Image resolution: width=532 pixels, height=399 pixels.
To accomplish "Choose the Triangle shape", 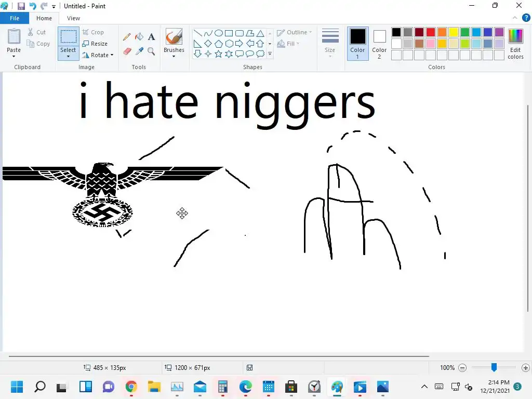I will (x=260, y=33).
